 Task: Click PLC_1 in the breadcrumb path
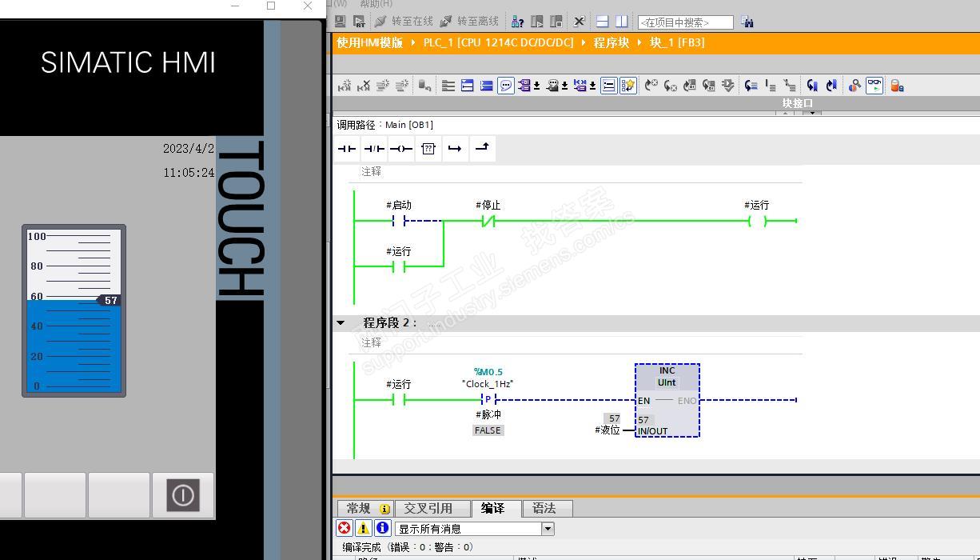pos(498,42)
